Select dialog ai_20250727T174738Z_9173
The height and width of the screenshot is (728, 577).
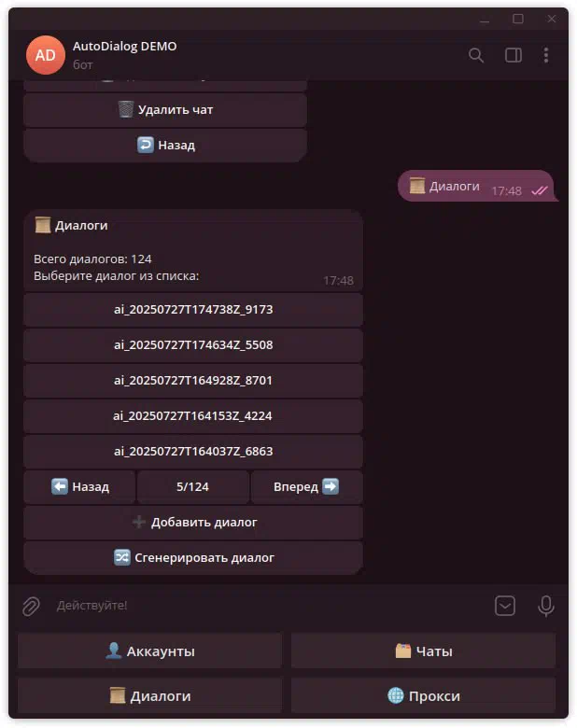[x=193, y=310]
